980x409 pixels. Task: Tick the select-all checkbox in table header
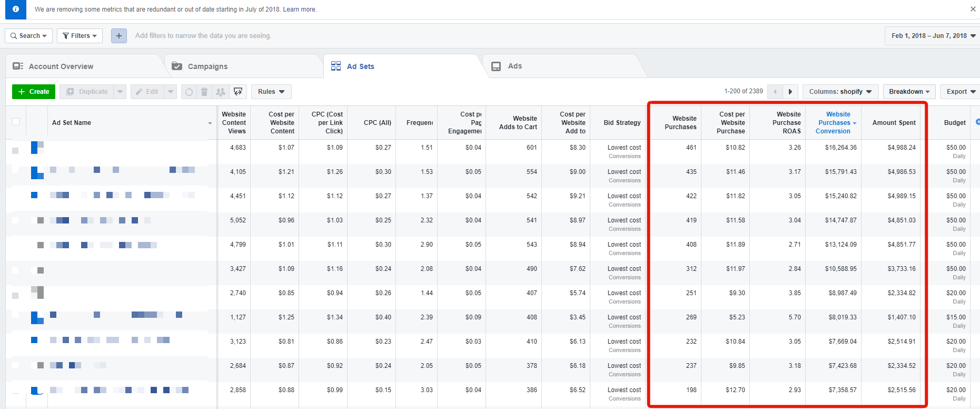click(x=16, y=122)
